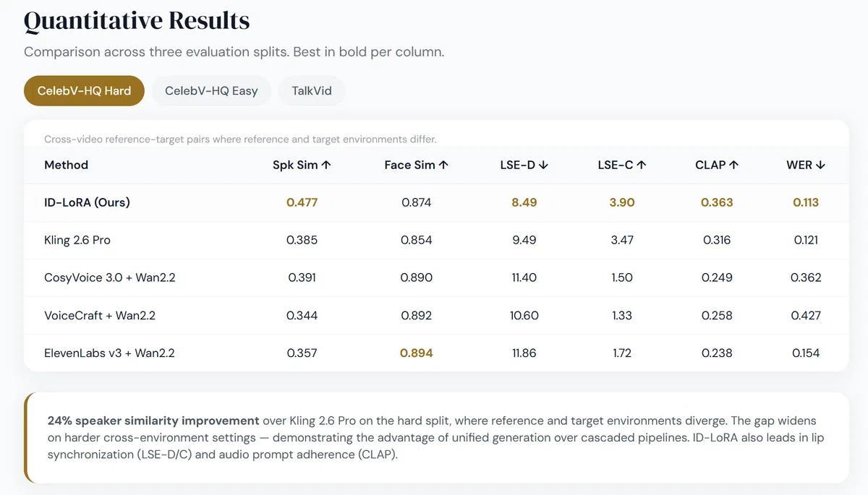Click the CLAP column header

point(717,165)
